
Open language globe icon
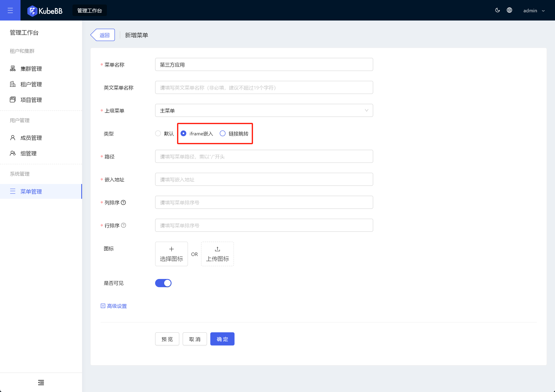click(509, 10)
